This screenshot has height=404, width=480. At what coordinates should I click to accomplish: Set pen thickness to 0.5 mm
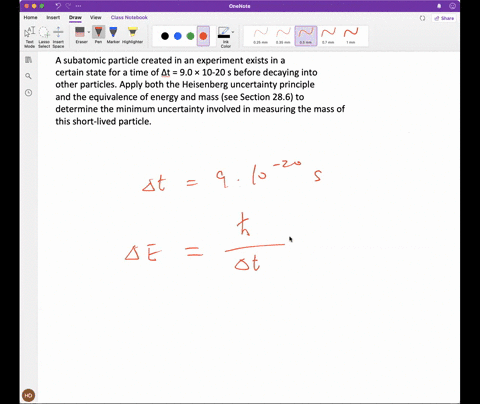tap(306, 36)
